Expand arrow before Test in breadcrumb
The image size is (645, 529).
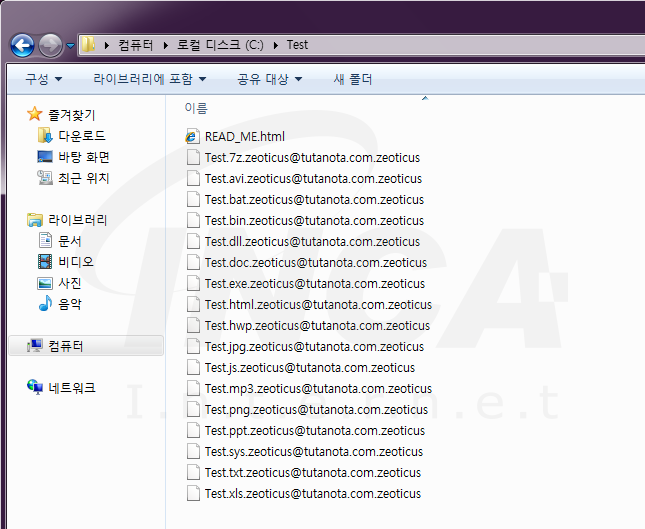click(276, 45)
